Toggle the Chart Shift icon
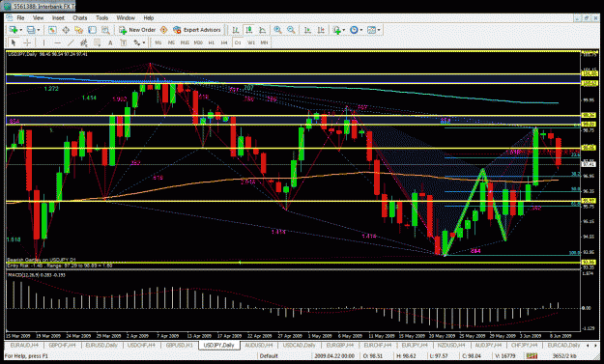The image size is (604, 364). pos(321,30)
